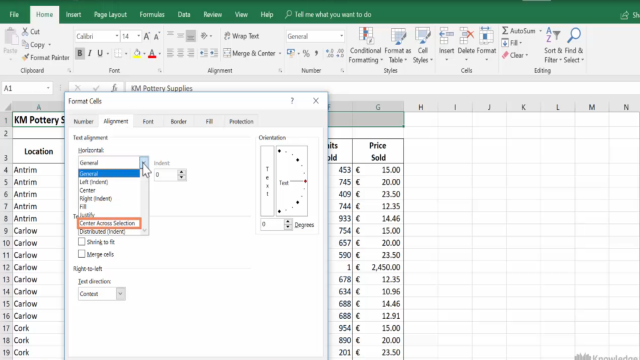Viewport: 640px width, 360px height.
Task: Open Sort & Filter menu
Action: pyautogui.click(x=553, y=45)
